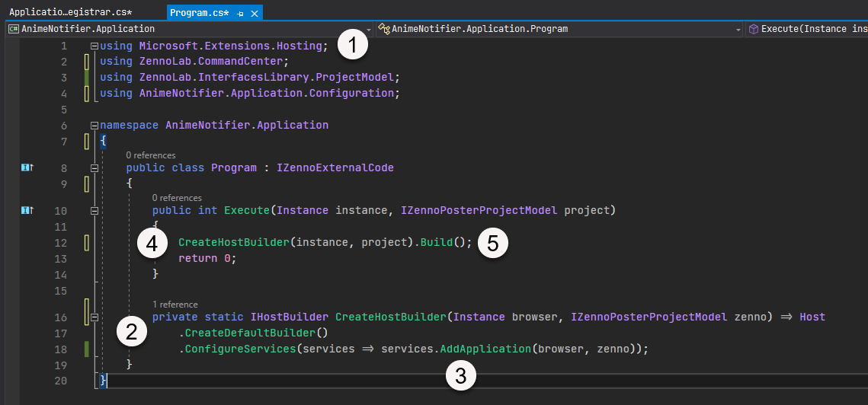
Task: Click the method cube icon beside Execute
Action: tap(754, 29)
